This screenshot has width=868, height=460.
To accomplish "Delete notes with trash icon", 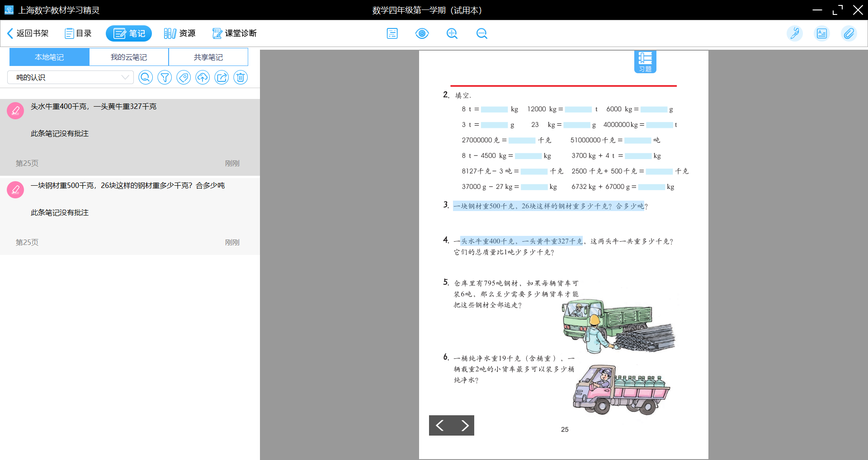I will 241,78.
